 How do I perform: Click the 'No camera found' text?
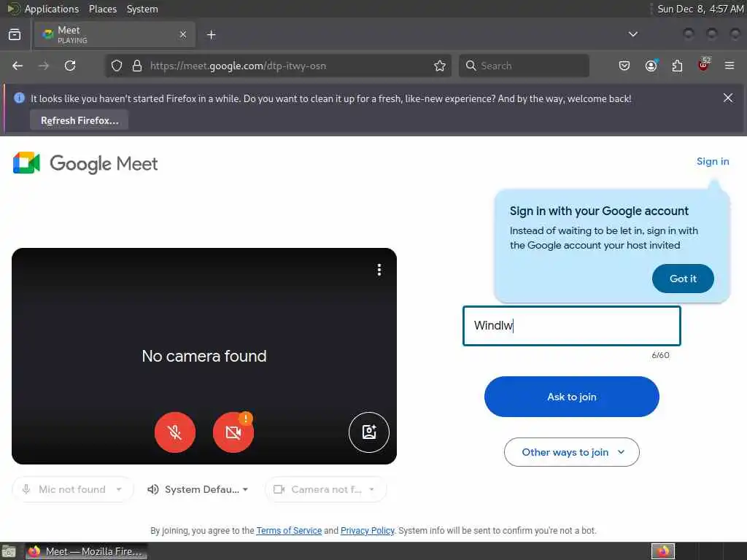pos(204,356)
